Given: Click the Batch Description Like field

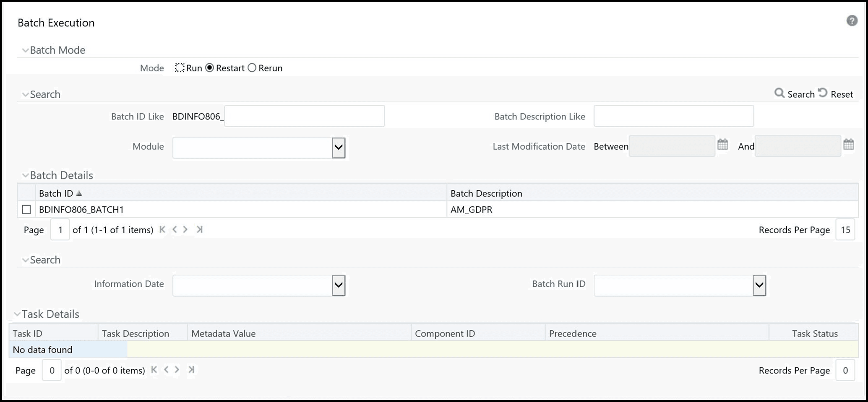Looking at the screenshot, I should (673, 116).
